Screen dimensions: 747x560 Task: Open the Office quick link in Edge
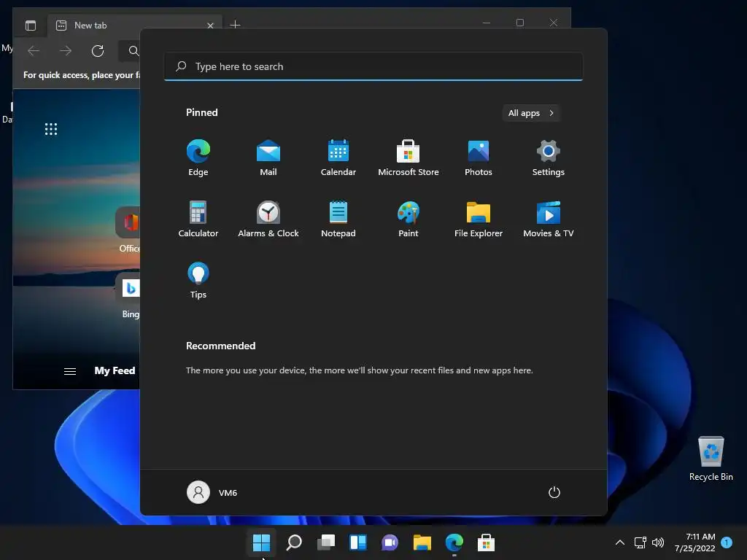coord(128,230)
